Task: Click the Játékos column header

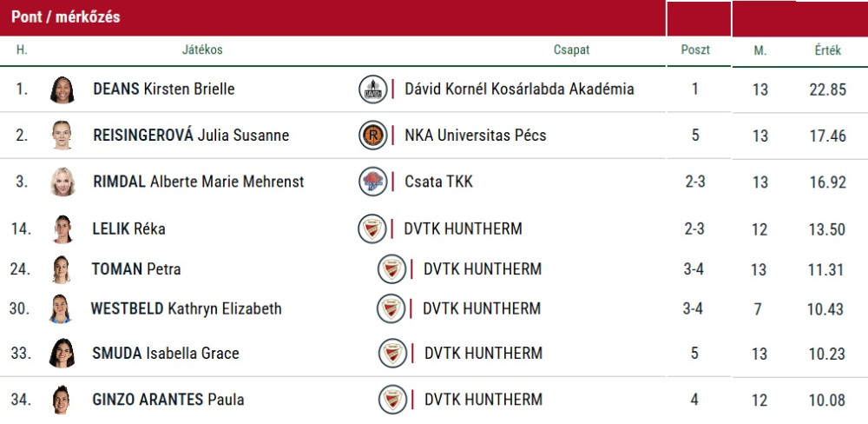Action: [202, 50]
